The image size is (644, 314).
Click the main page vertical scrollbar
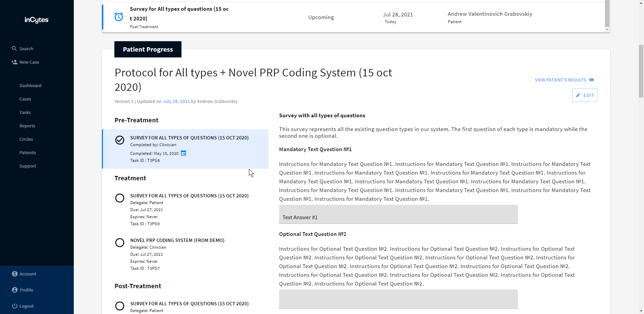tap(641, 71)
